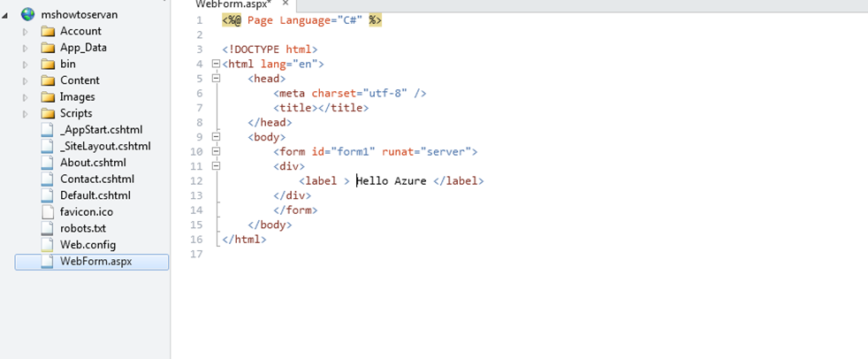
Task: Expand the Account folder arrow
Action: (26, 32)
